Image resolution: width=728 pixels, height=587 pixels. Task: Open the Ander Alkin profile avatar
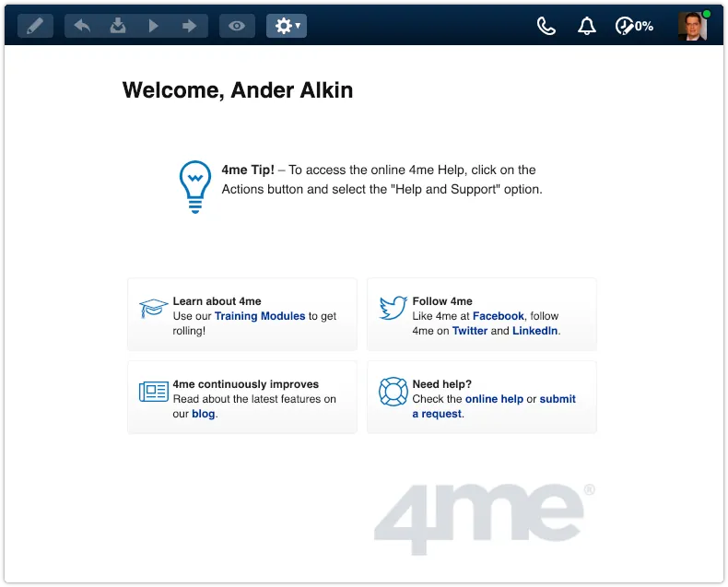(x=692, y=26)
